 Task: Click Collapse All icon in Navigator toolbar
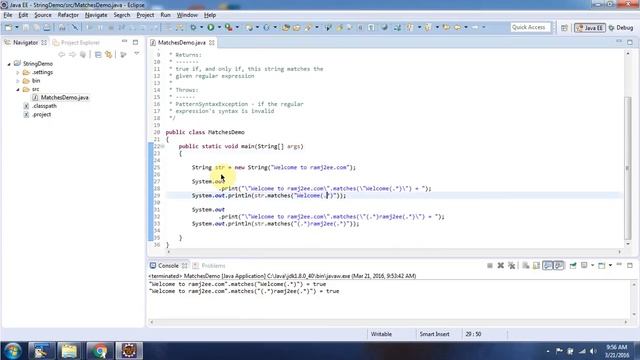98,54
